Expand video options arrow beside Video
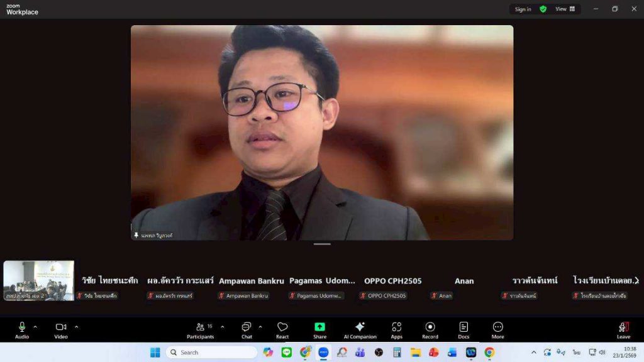 [77, 327]
